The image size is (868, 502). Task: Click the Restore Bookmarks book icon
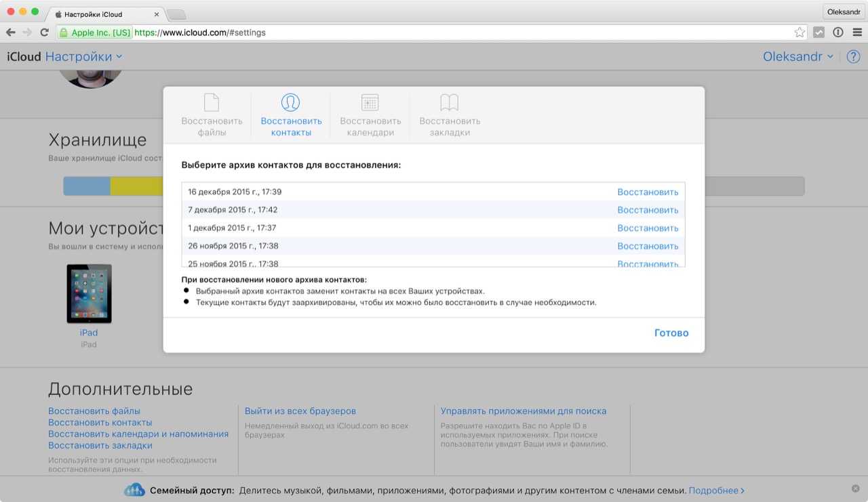click(x=449, y=103)
